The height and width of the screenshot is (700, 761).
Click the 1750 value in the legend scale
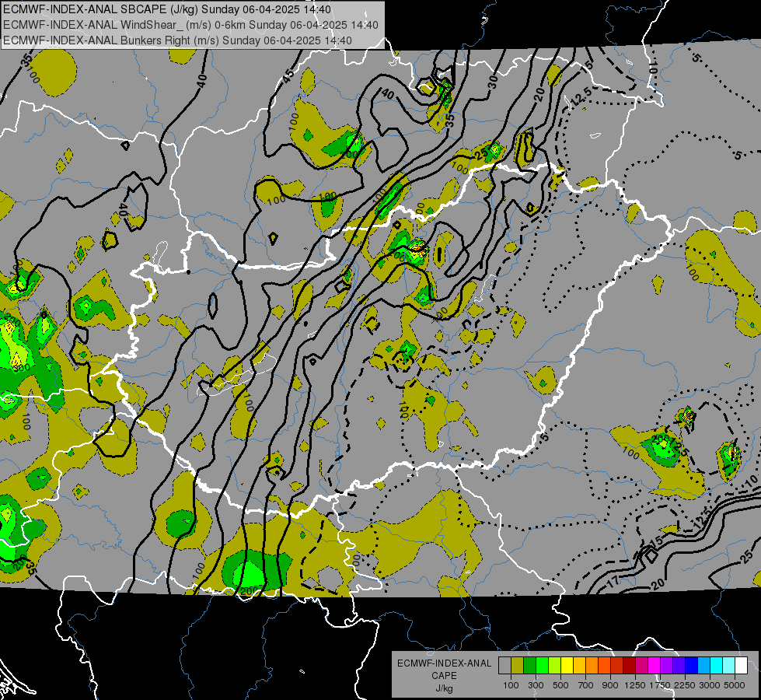(661, 685)
